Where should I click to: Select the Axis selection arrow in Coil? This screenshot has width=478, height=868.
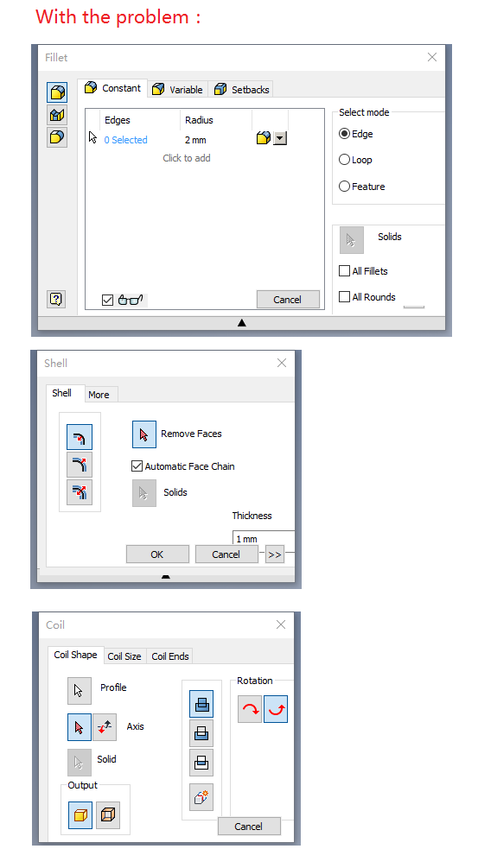click(x=80, y=727)
